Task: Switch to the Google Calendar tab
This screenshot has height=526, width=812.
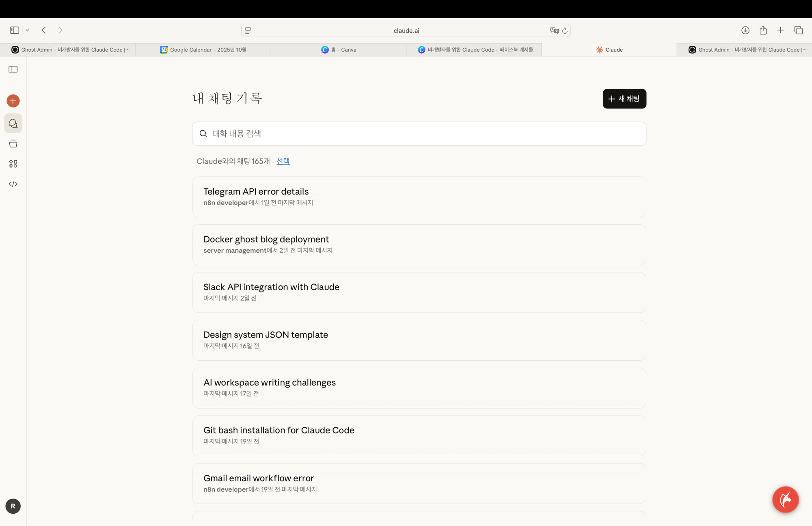Action: 203,49
